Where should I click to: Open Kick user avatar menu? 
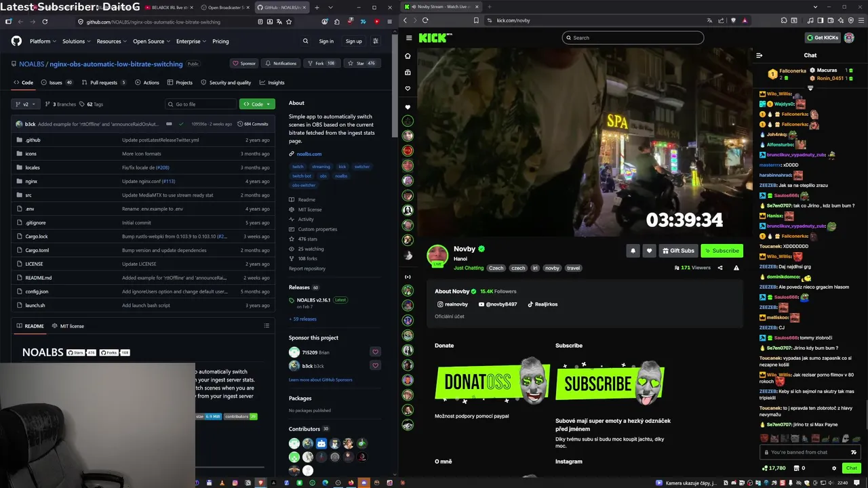point(849,38)
